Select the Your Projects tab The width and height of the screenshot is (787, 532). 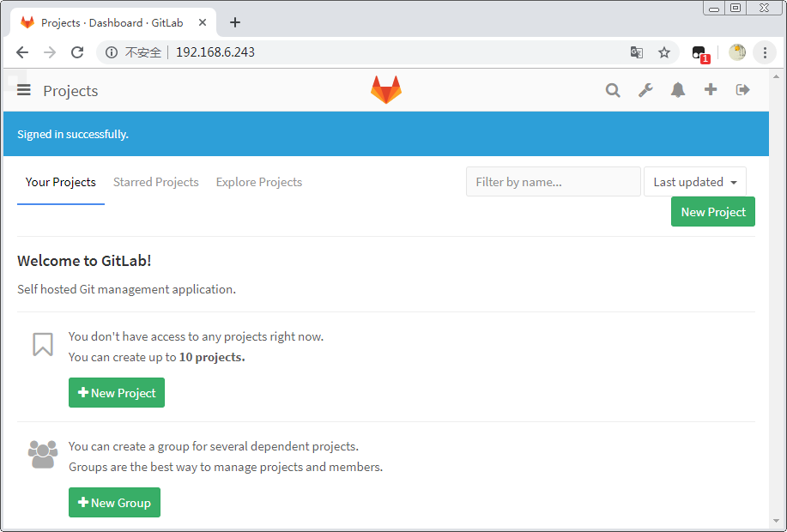click(x=61, y=182)
